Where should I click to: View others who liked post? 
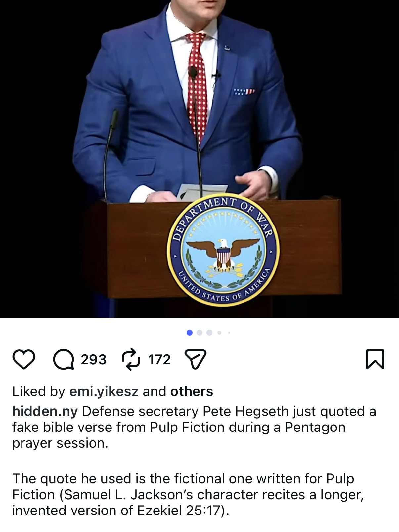click(x=192, y=391)
